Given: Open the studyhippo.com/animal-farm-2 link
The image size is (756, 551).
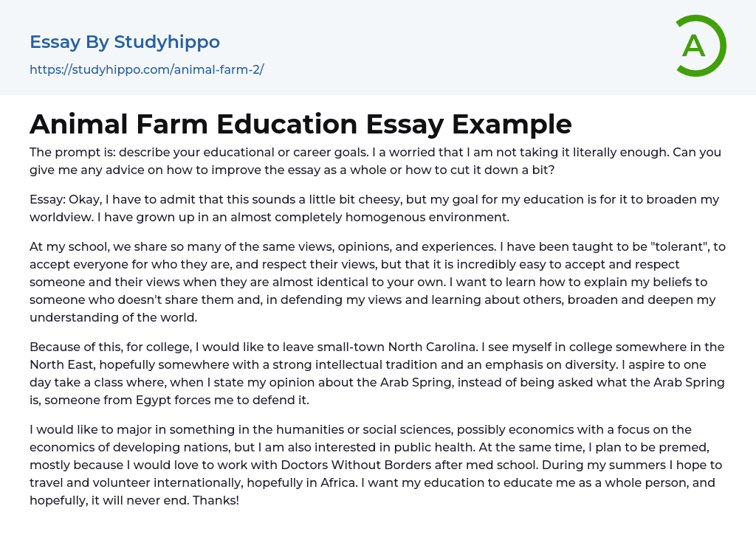Looking at the screenshot, I should pyautogui.click(x=146, y=69).
